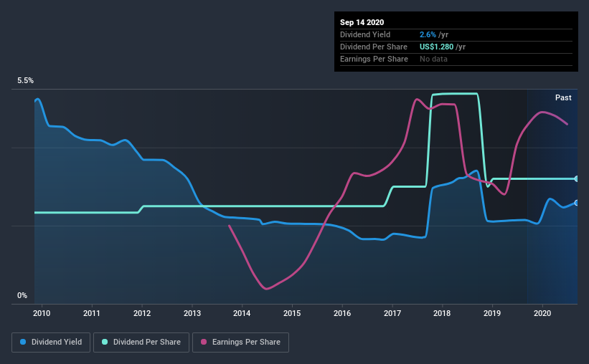Click the blue Dividend Yield legend dot
Screen dimensions: 589x364
click(23, 342)
